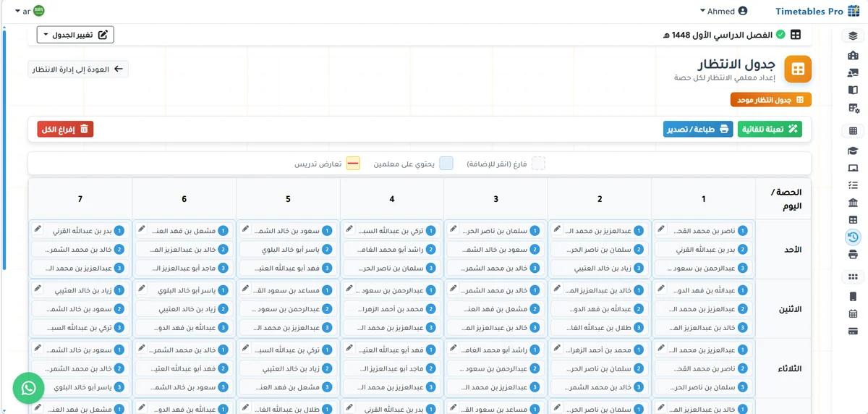Edit waiting teachers for الاثنين period 3
868x414 pixels.
click(x=453, y=288)
